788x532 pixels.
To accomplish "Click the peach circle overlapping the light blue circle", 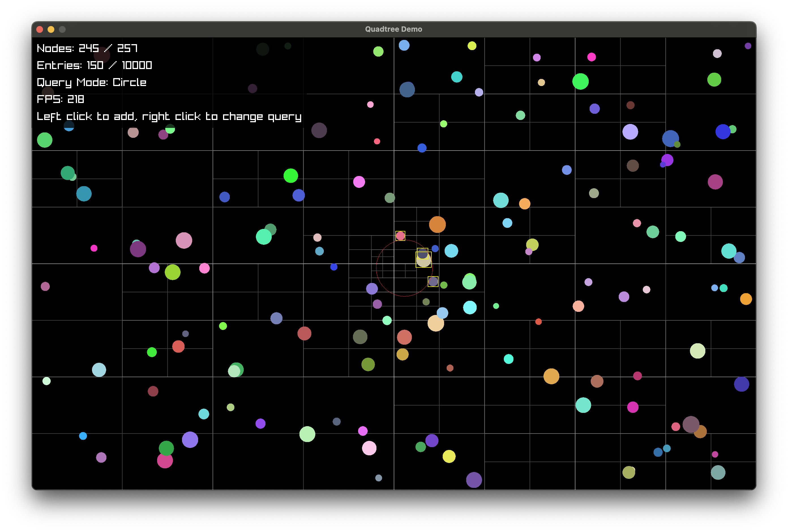I will (435, 323).
